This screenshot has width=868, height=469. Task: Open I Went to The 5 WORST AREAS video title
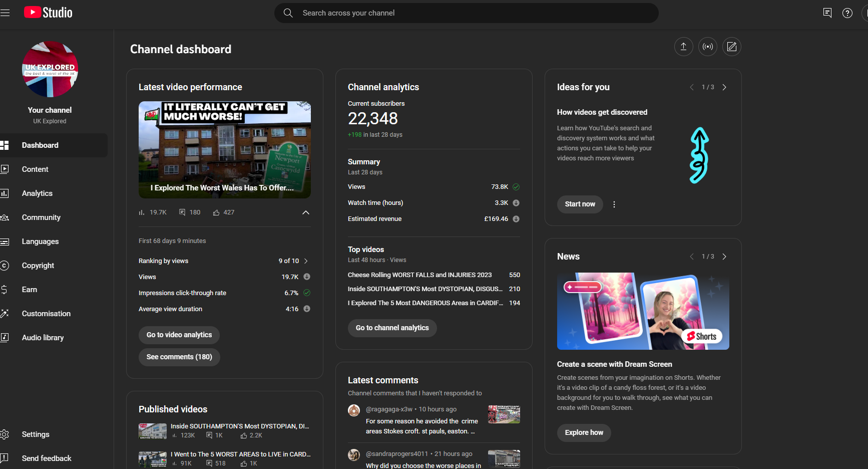(x=241, y=454)
